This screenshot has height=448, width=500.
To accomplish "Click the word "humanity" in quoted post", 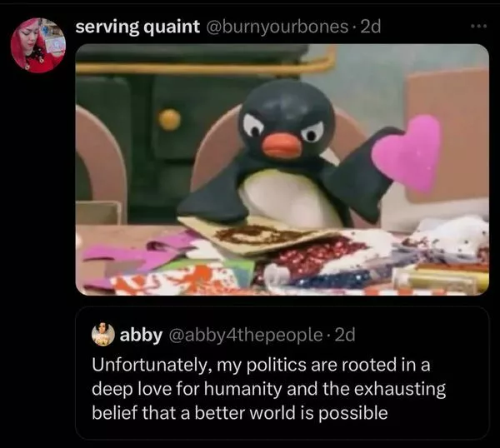I will point(242,390).
